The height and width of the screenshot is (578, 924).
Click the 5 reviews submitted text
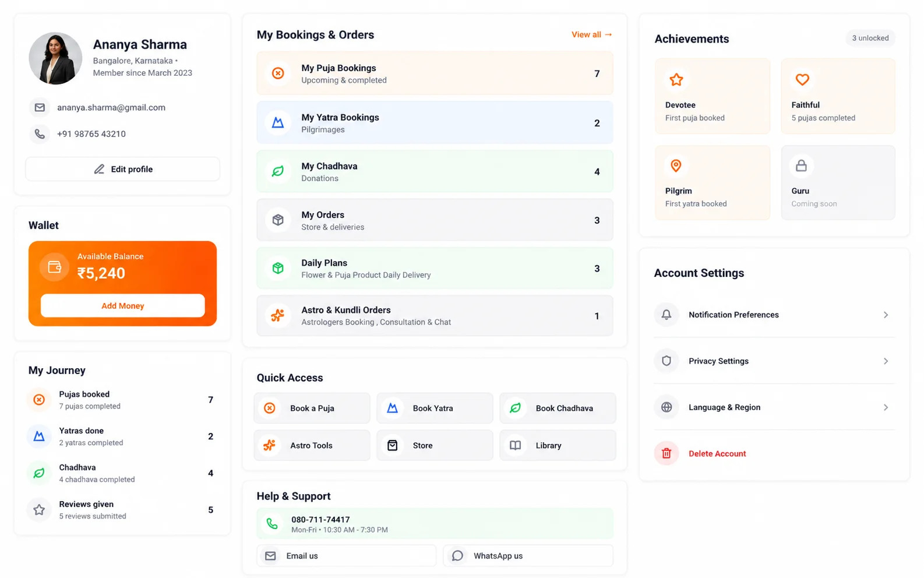pos(93,516)
